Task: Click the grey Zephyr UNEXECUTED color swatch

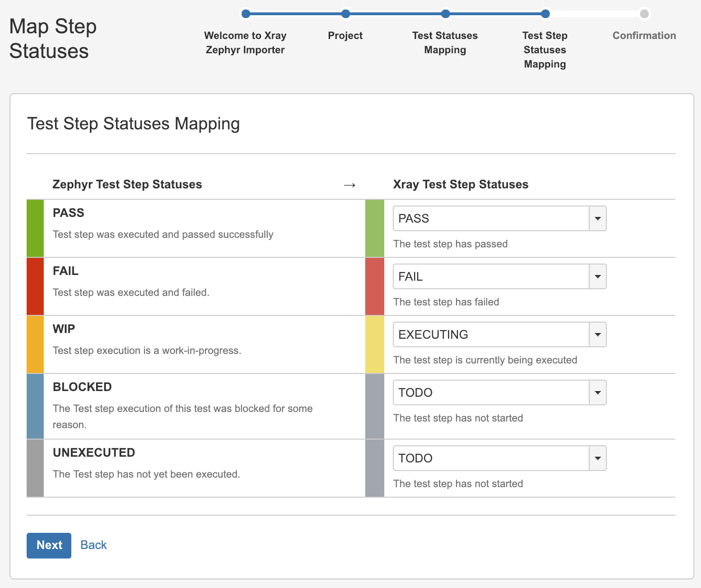Action: (x=35, y=468)
